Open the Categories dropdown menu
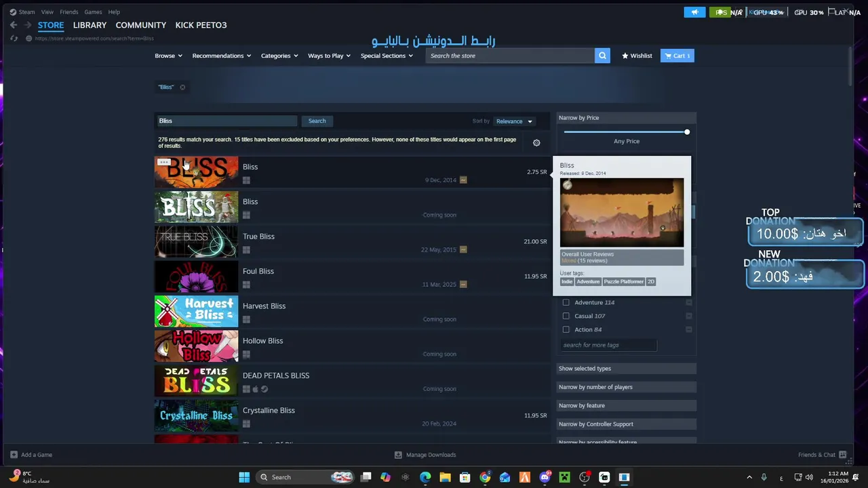 (279, 56)
